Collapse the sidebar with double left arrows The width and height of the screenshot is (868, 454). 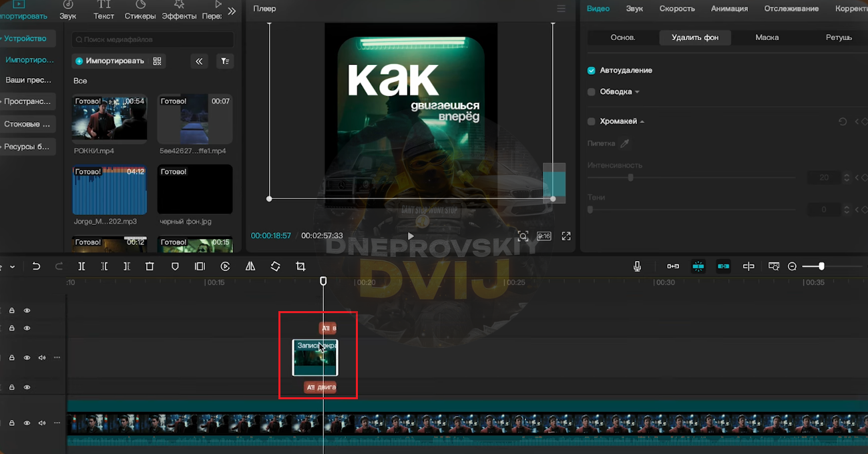tap(199, 61)
